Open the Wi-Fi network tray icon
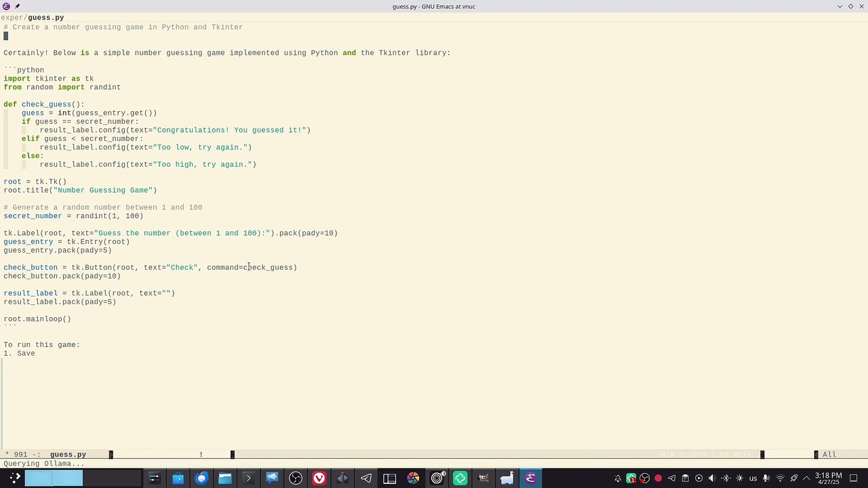The image size is (868, 488). pyautogui.click(x=780, y=479)
